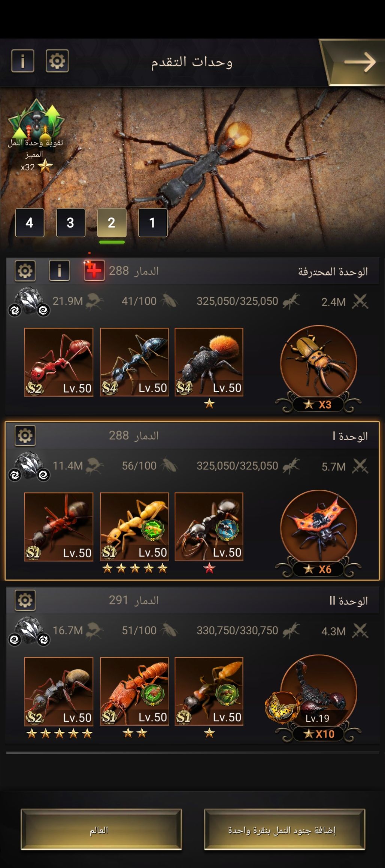Select march preset tab 1

pos(153,223)
